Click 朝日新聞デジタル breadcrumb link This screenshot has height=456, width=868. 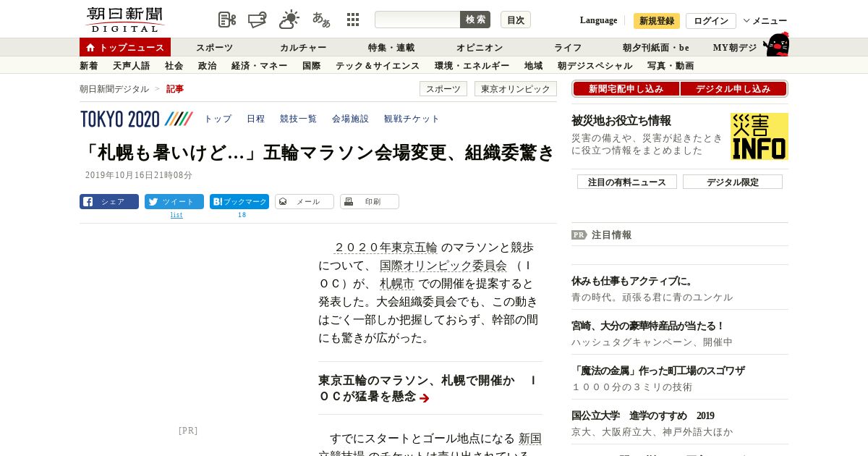pos(114,89)
